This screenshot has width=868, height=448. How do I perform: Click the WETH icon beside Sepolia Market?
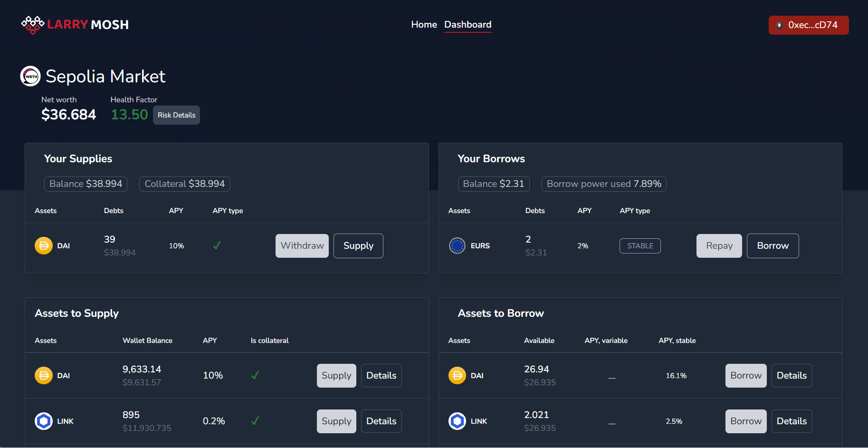30,76
